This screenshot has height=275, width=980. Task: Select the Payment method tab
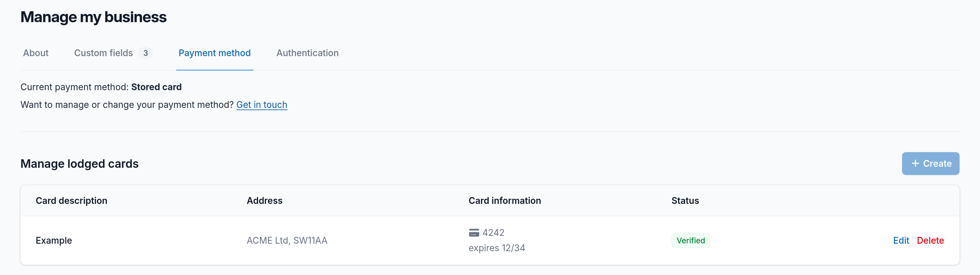215,53
